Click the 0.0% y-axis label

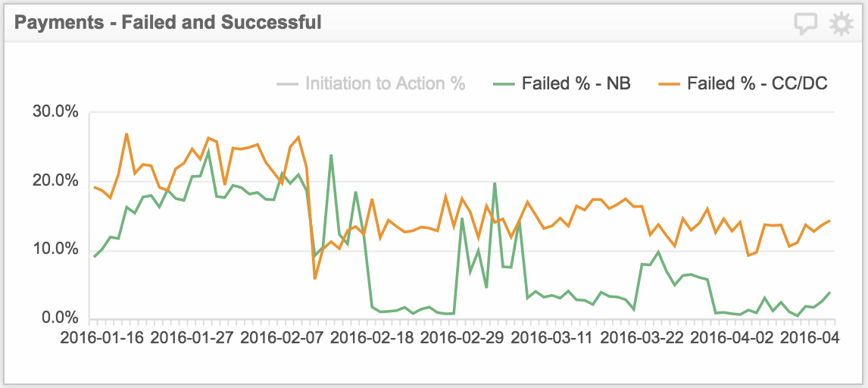[x=61, y=318]
